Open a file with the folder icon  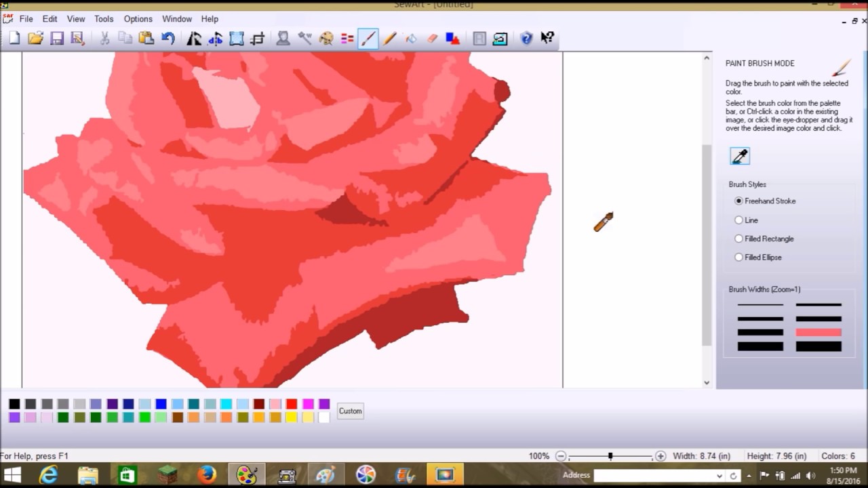(35, 39)
